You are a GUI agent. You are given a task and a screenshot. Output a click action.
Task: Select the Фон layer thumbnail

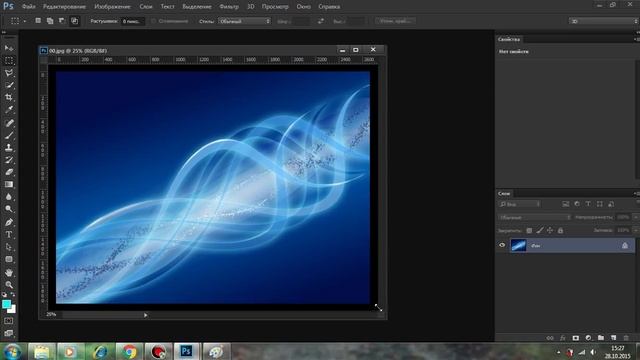(x=518, y=245)
